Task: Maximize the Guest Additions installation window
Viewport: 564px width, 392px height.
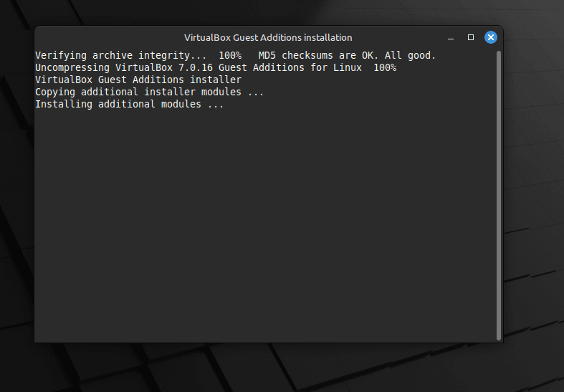Action: [x=471, y=37]
